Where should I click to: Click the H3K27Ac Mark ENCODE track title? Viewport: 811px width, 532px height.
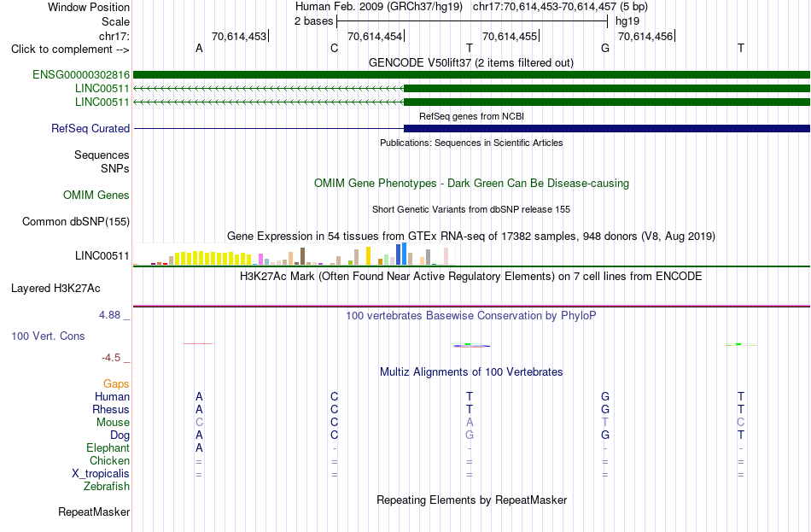coord(471,276)
